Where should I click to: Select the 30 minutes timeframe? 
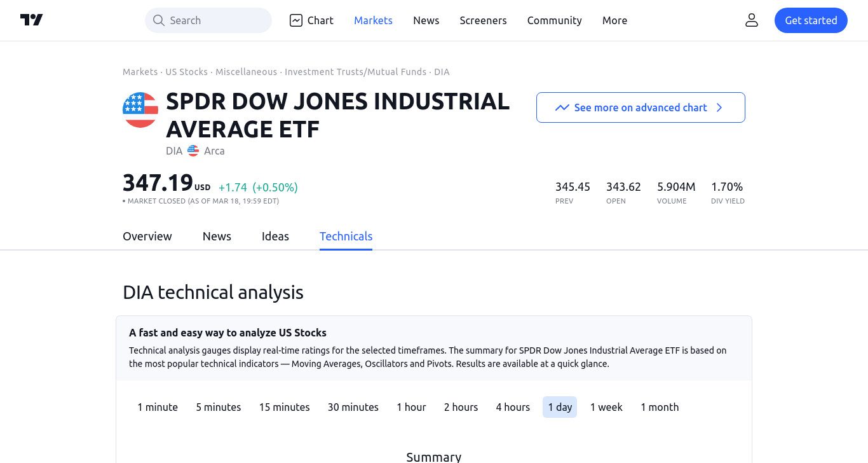353,407
